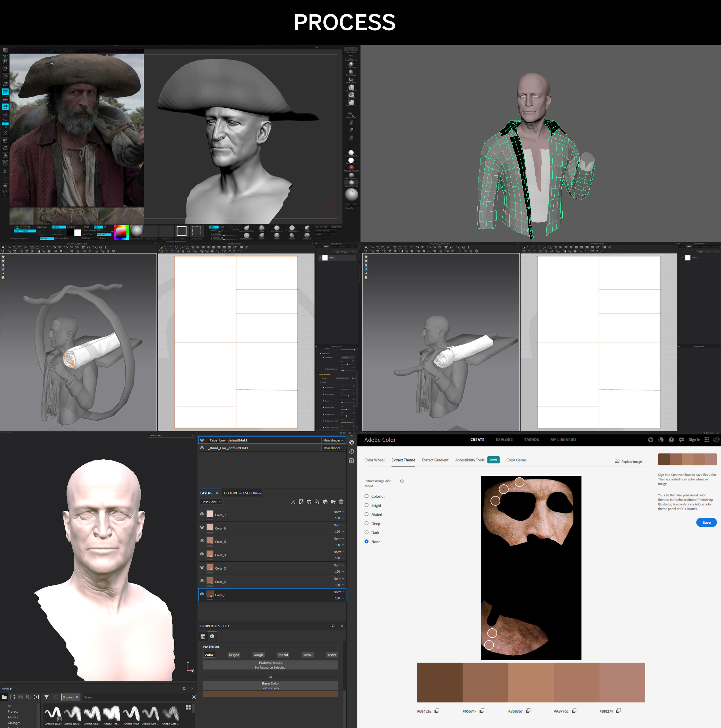The width and height of the screenshot is (721, 728).
Task: Open the fill projection settings tab icon in Properties
Action: point(203,636)
